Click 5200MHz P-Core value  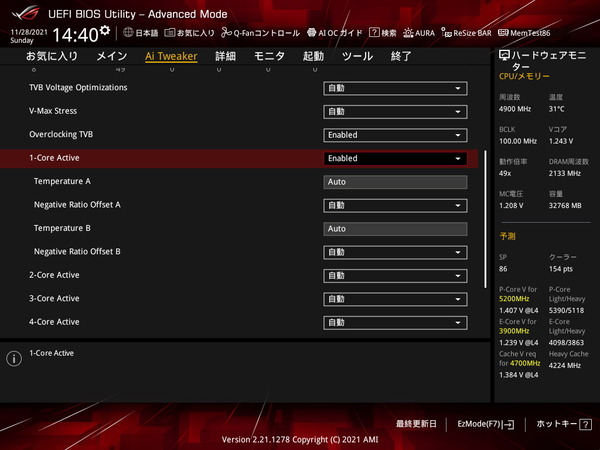[514, 299]
